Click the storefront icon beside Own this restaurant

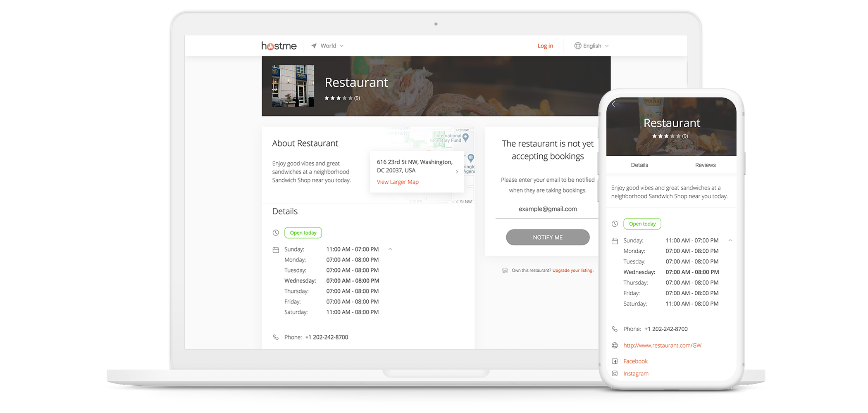point(505,271)
